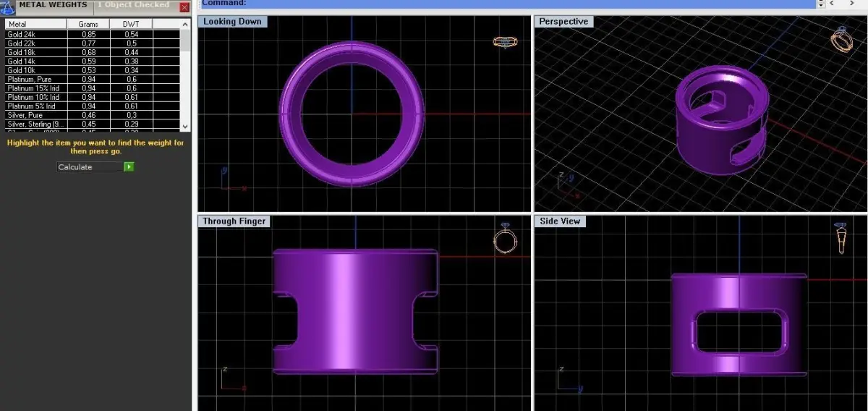Click the command bar right arrow
This screenshot has height=411, width=868.
coord(852,4)
